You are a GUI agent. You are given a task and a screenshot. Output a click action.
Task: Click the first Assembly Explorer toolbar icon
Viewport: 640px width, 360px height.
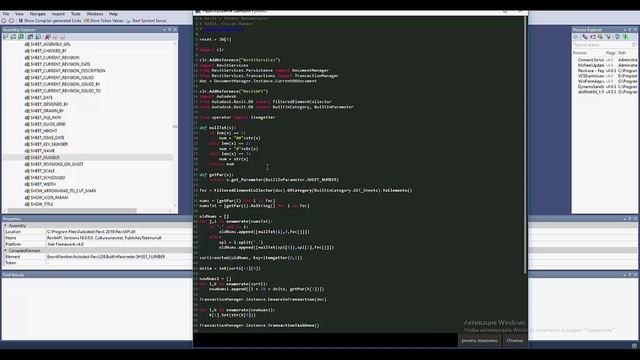(x=6, y=37)
